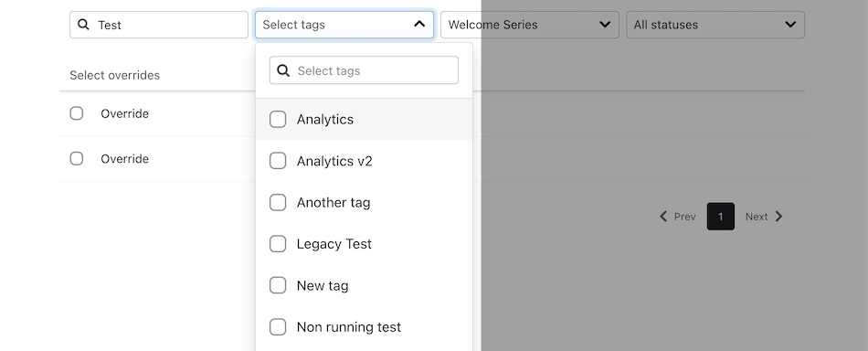Check the Non running test checkbox
Viewport: 868px width, 351px height.
coord(278,326)
